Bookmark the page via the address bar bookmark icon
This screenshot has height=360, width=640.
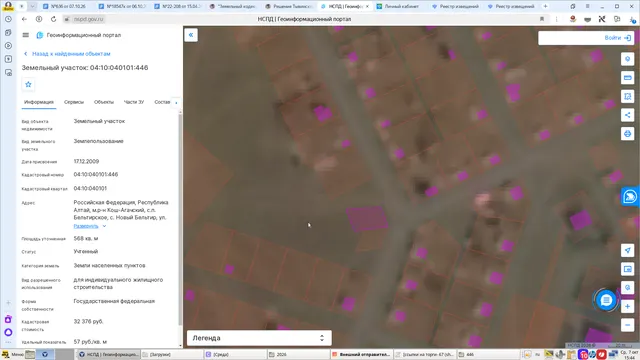542,19
